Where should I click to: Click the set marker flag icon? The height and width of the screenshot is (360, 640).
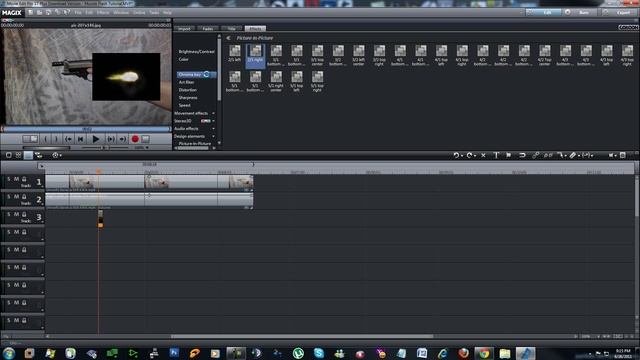pyautogui.click(x=509, y=155)
